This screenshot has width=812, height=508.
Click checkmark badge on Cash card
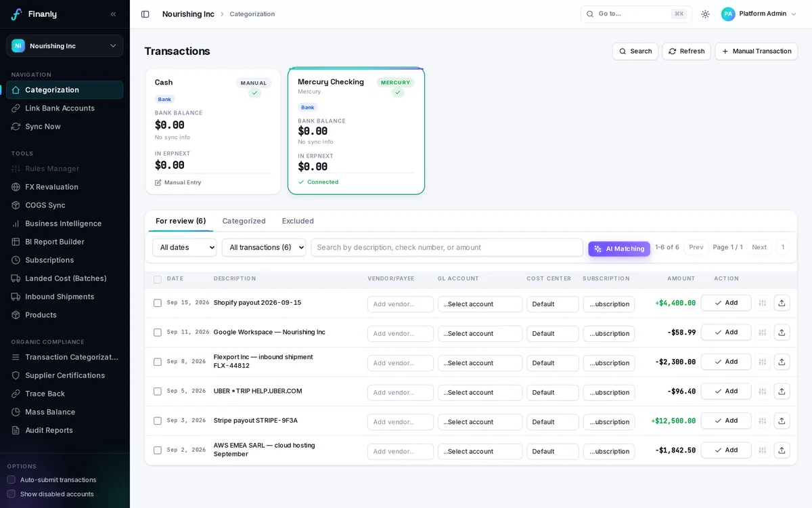coord(254,93)
